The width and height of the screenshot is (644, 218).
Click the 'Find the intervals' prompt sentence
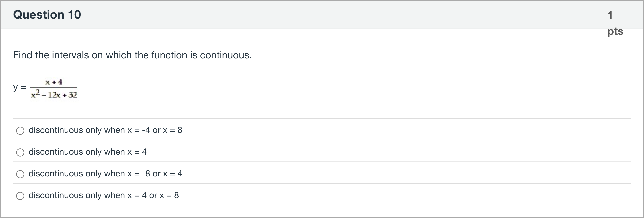click(132, 55)
